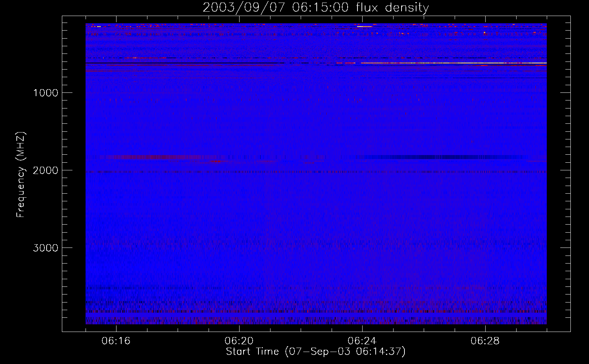Click the 06:24 time tick label
589x364 pixels.
coord(362,341)
